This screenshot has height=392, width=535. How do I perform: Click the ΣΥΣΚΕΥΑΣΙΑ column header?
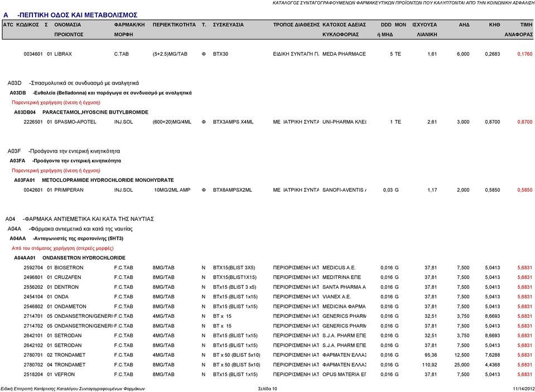click(228, 25)
